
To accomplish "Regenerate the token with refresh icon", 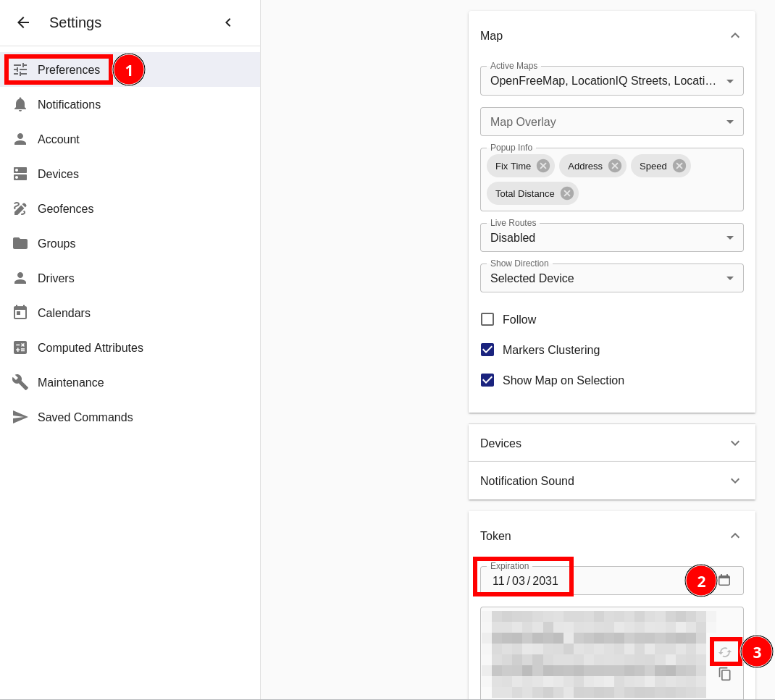I will (x=725, y=652).
